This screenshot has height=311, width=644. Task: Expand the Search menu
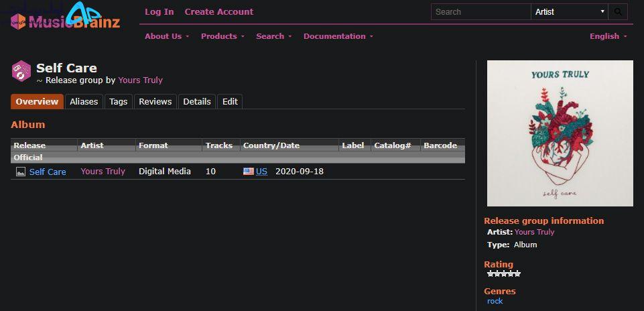click(274, 36)
